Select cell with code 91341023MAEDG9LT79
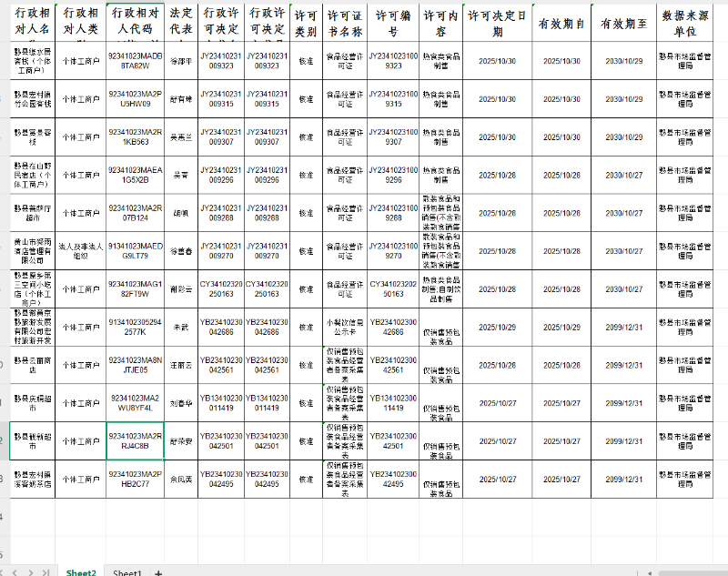The height and width of the screenshot is (576, 728). [x=135, y=250]
